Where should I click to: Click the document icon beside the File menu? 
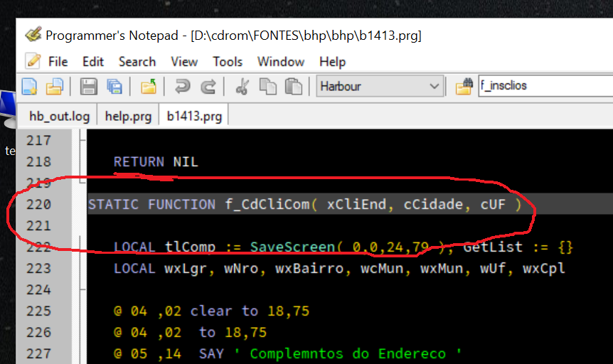tap(33, 61)
